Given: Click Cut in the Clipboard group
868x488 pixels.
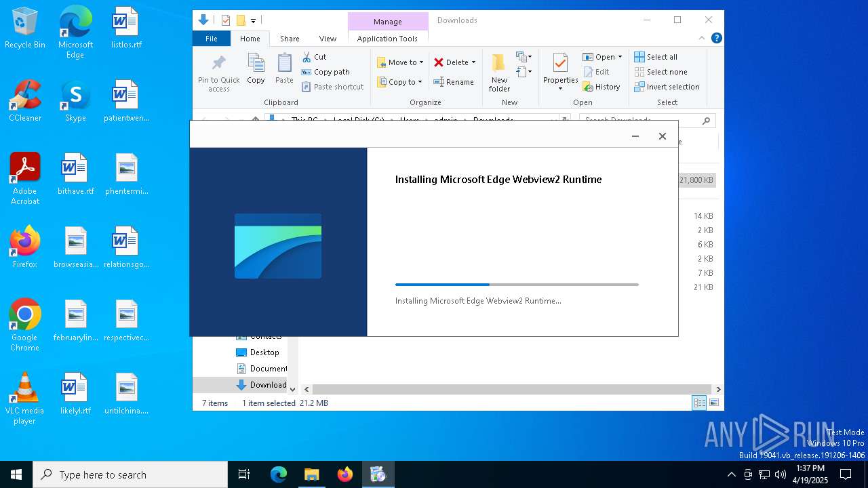Looking at the screenshot, I should [x=314, y=57].
